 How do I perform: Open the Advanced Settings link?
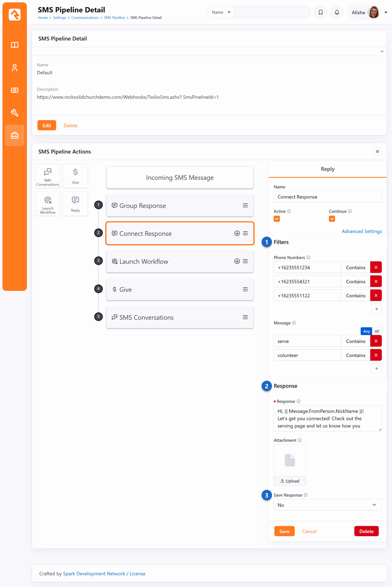click(362, 231)
